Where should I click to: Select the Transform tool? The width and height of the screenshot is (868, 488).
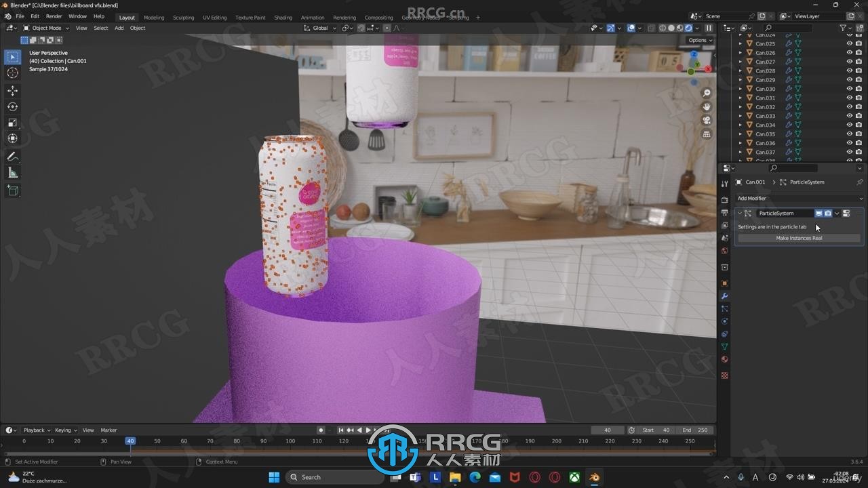coord(12,138)
